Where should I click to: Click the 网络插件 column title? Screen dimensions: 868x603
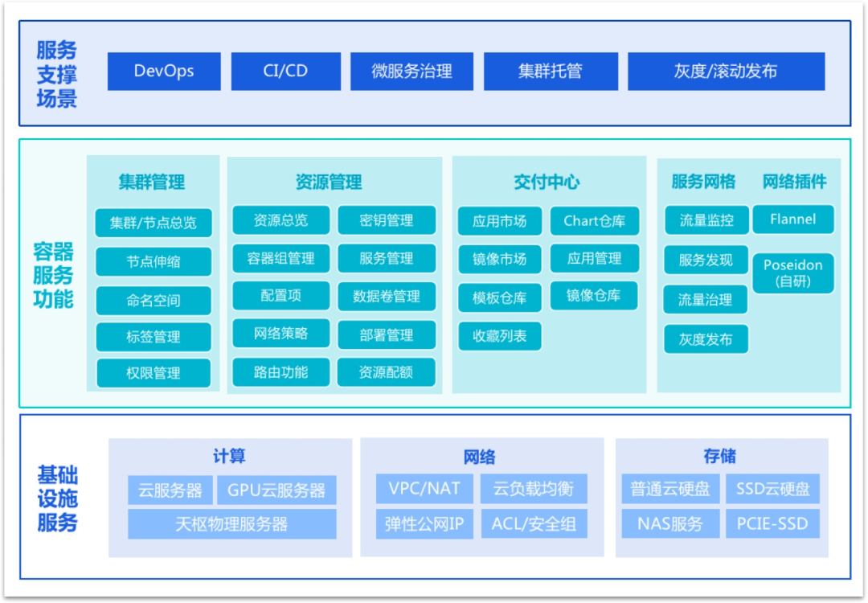tap(794, 182)
